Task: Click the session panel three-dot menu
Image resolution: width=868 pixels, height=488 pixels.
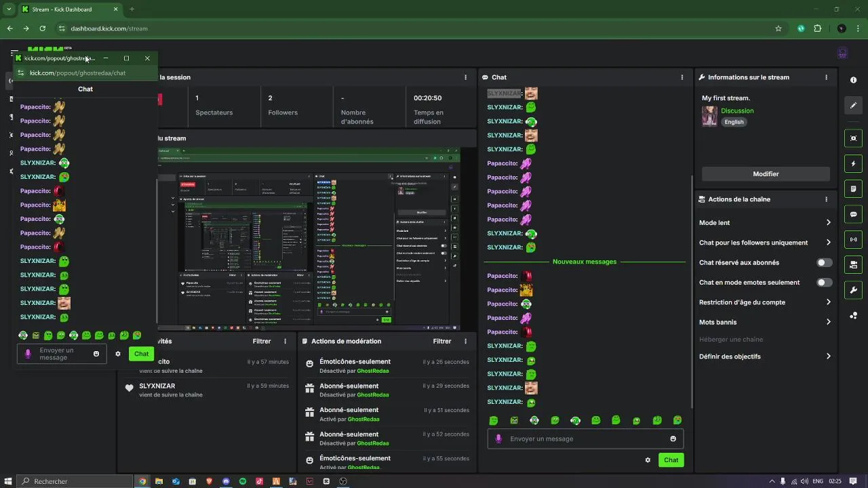Action: point(465,77)
